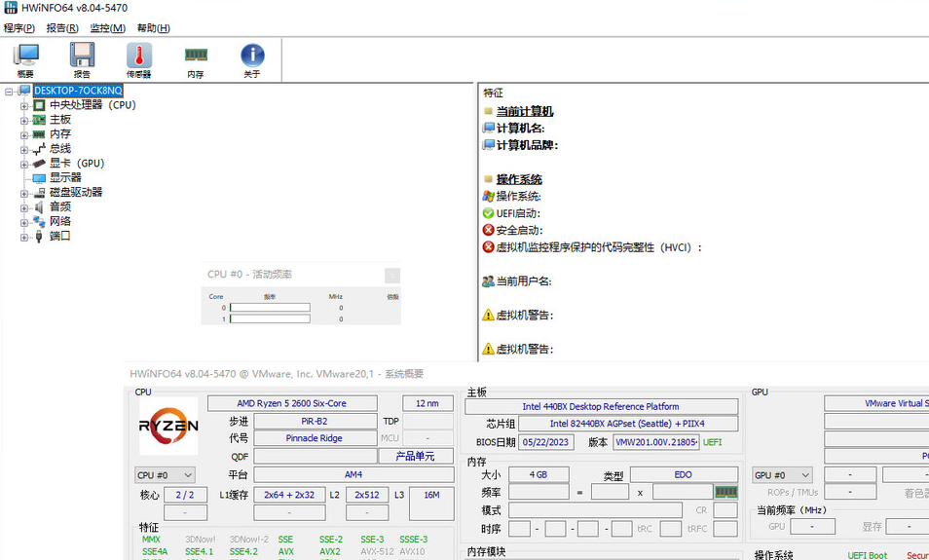Image resolution: width=929 pixels, height=560 pixels.
Task: Click the 16M L3 cache field
Action: tap(431, 504)
